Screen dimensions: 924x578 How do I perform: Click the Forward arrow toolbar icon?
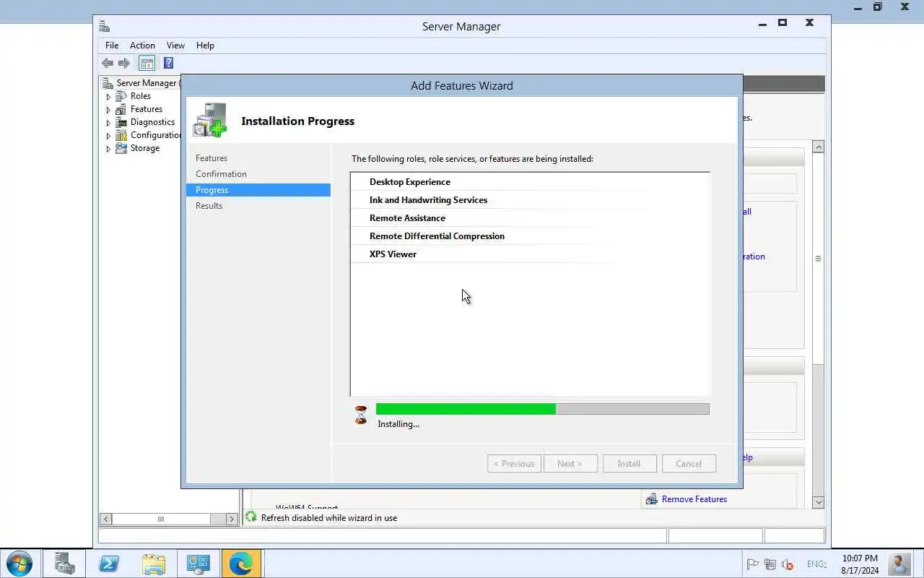124,63
